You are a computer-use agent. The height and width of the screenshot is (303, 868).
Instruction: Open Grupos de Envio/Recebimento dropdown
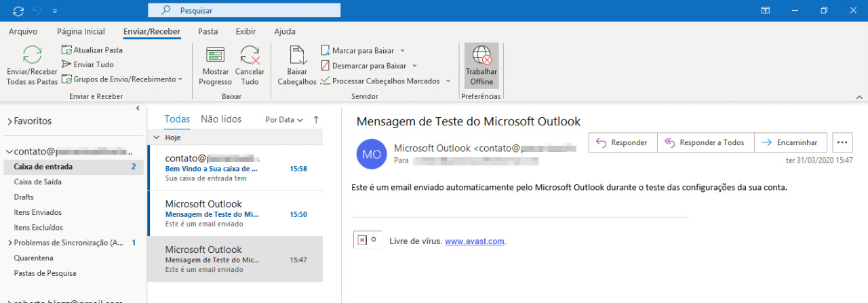point(122,79)
